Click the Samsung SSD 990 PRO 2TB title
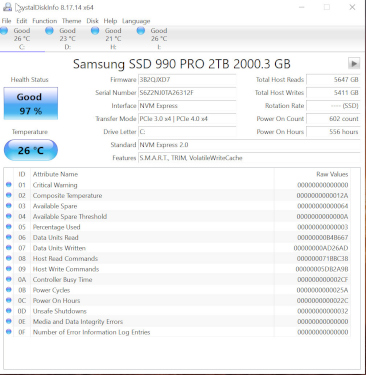This screenshot has width=366, height=375. pos(182,64)
